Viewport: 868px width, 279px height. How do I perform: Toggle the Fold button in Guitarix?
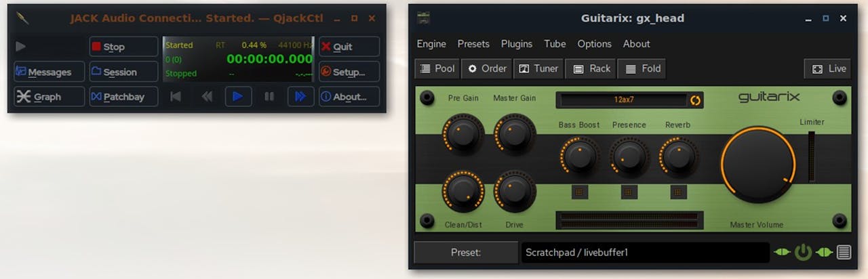642,68
